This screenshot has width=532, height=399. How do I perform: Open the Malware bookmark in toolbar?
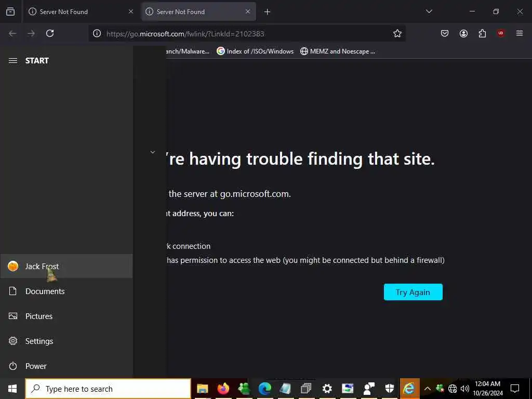(x=188, y=51)
